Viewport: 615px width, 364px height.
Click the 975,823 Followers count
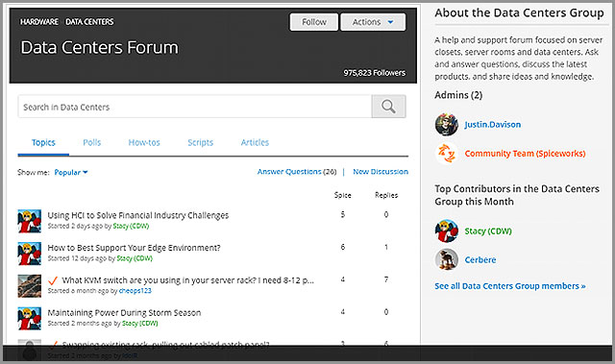(375, 73)
